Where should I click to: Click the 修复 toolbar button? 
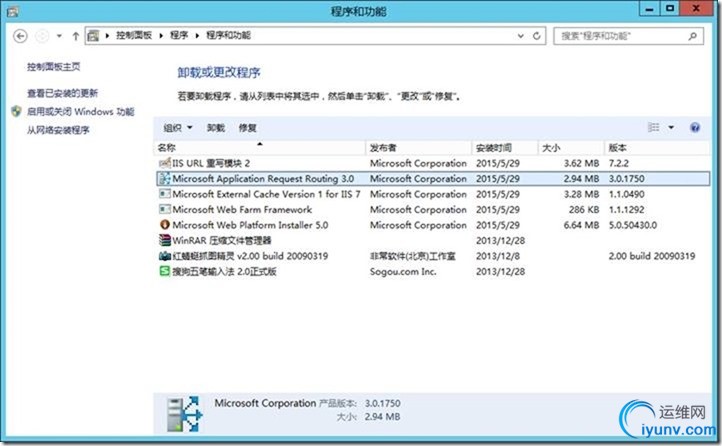[x=247, y=128]
